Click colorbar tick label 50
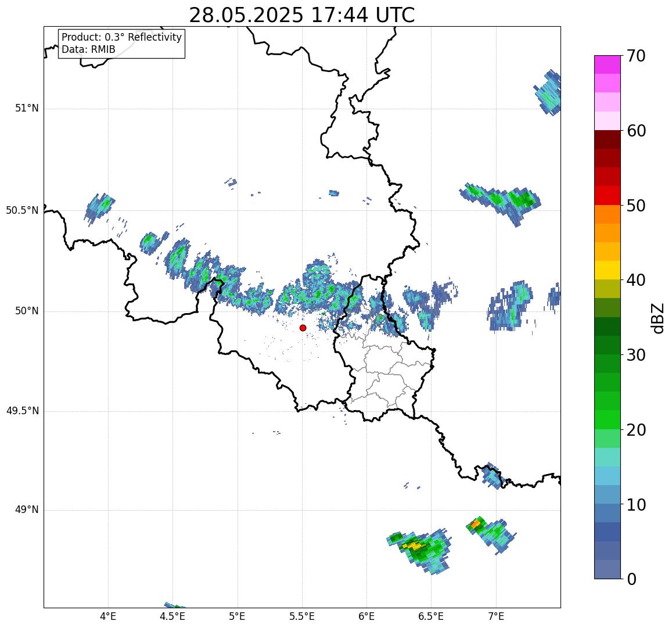This screenshot has width=672, height=628. point(635,205)
